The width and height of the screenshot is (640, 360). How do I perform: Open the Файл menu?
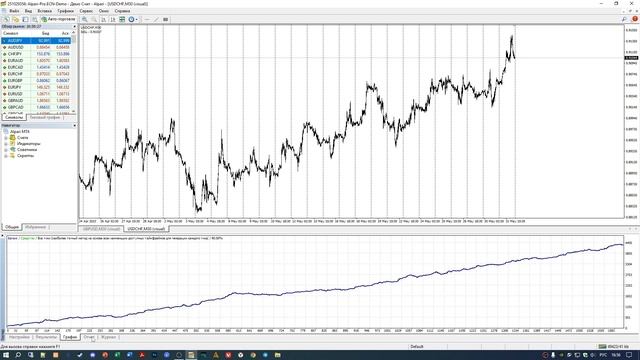click(14, 11)
